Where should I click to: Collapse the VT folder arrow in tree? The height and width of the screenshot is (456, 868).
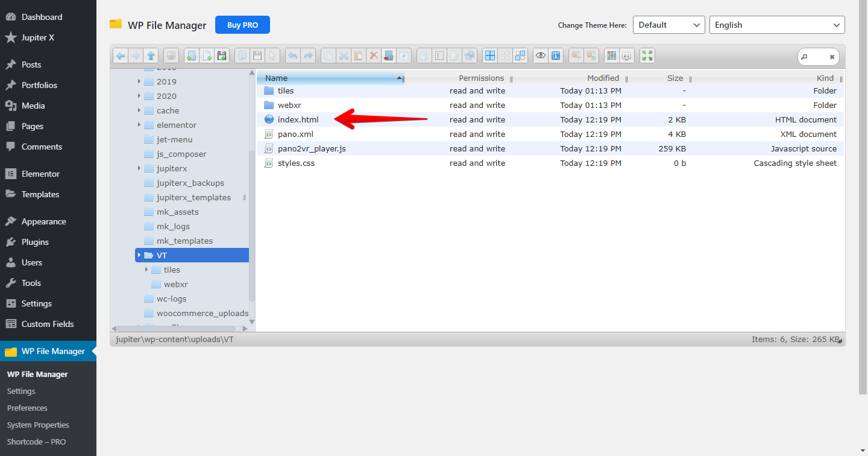(x=139, y=255)
